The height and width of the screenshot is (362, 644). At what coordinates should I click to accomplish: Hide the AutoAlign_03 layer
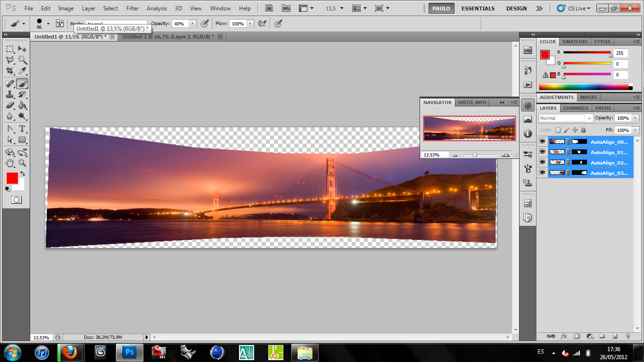coord(542,173)
